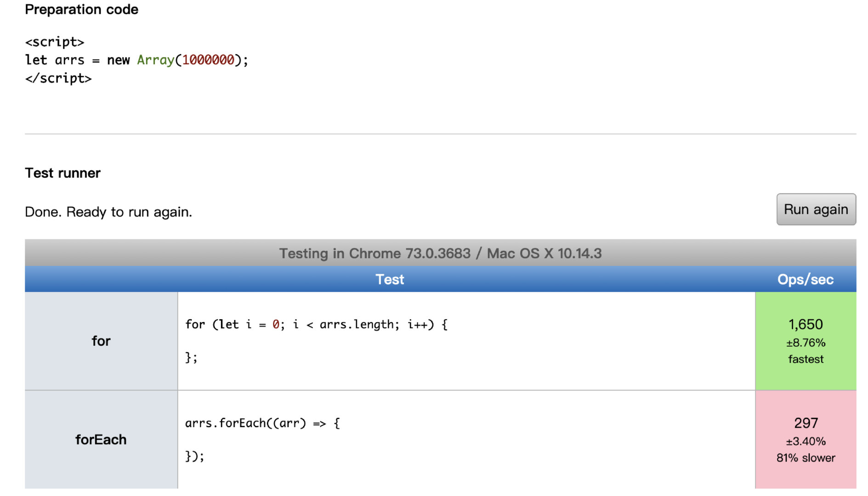Click the Test runner heading
This screenshot has width=868, height=496.
[62, 173]
